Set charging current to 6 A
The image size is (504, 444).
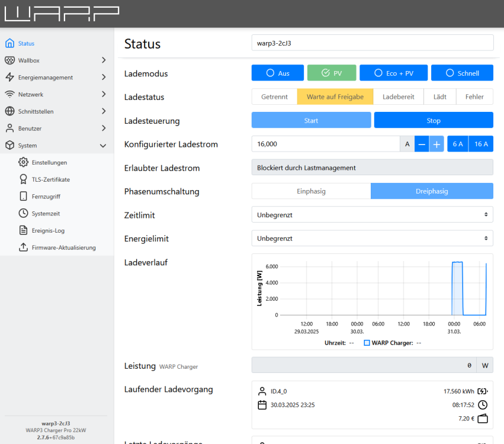click(457, 144)
